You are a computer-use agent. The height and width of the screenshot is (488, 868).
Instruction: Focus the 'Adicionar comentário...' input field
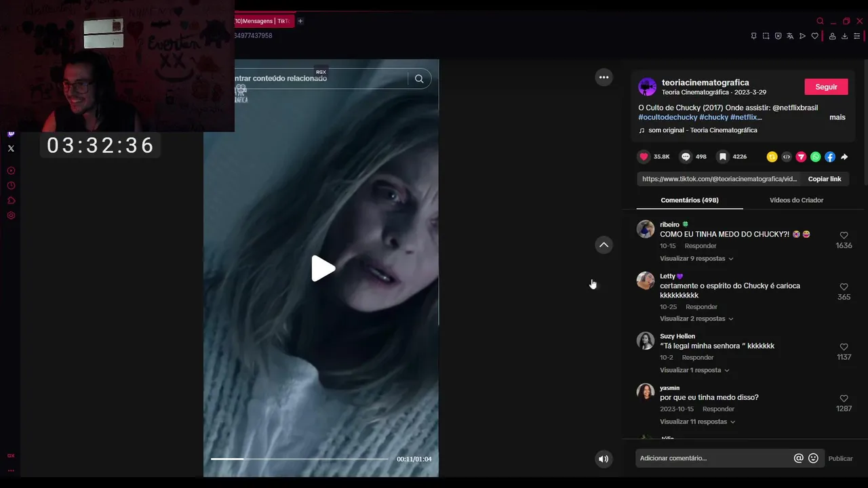click(x=713, y=458)
